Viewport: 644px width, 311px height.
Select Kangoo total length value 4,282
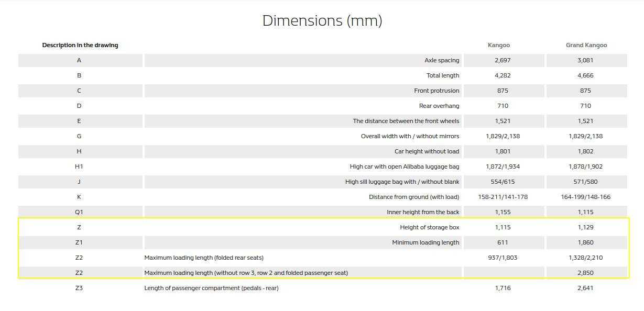pos(503,75)
